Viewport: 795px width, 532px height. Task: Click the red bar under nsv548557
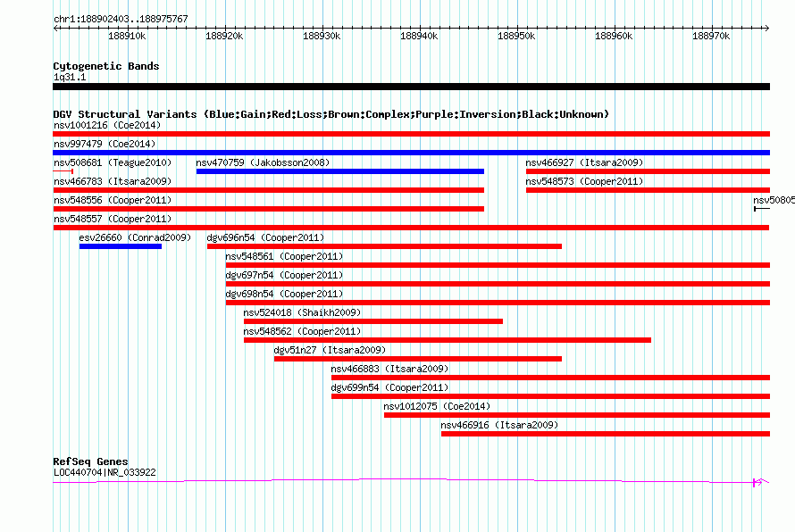[x=411, y=228]
